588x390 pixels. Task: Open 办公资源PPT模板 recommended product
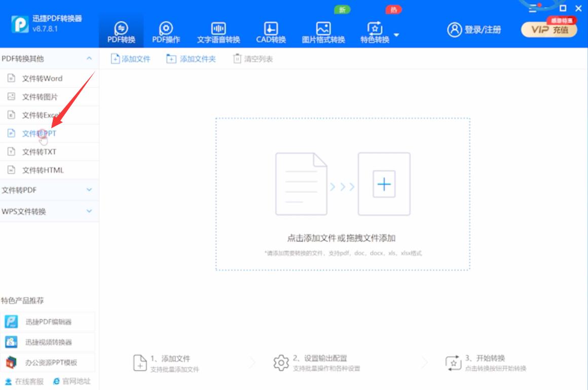click(47, 362)
